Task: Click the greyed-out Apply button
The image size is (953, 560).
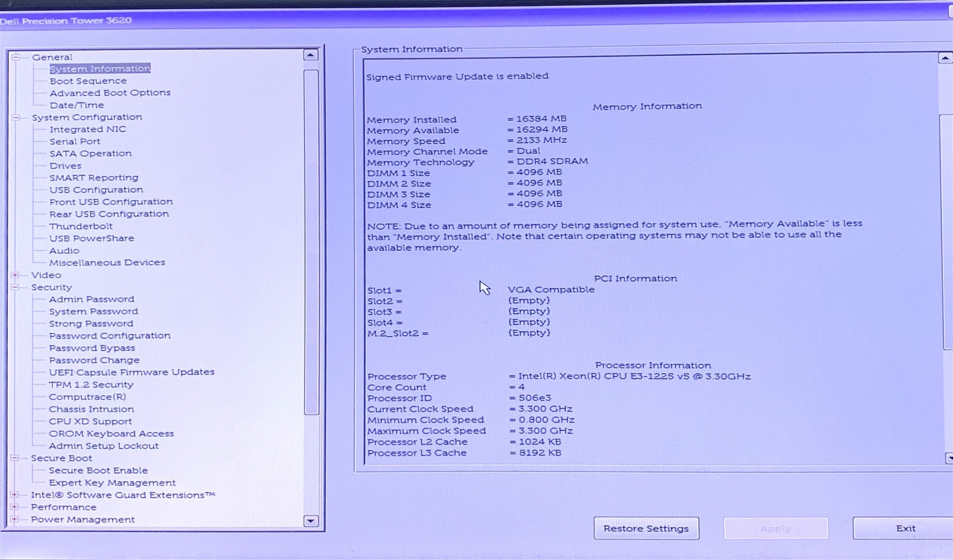Action: coord(776,528)
